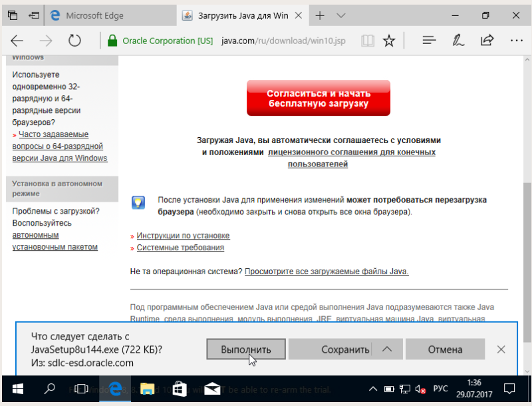This screenshot has height=406, width=532.
Task: Open Windows Start menu
Action: (17, 389)
